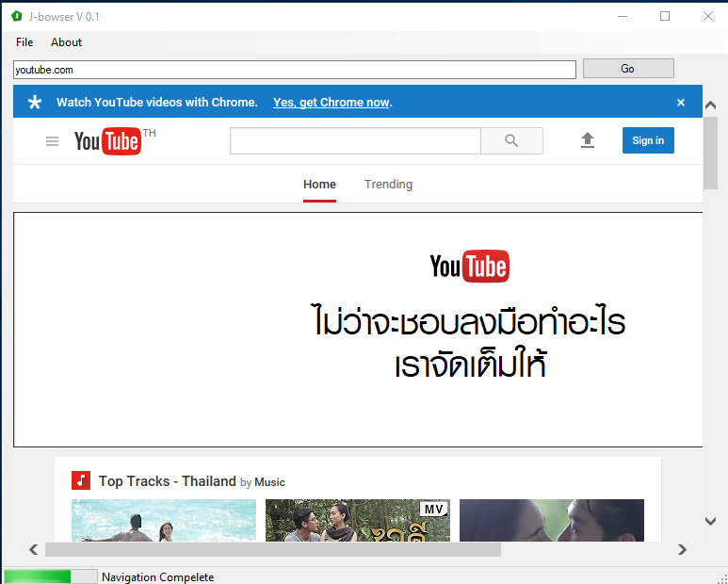Open 'Top Tracks - Thailand' playlist title
Viewport: 728px width, 584px height.
tap(167, 481)
